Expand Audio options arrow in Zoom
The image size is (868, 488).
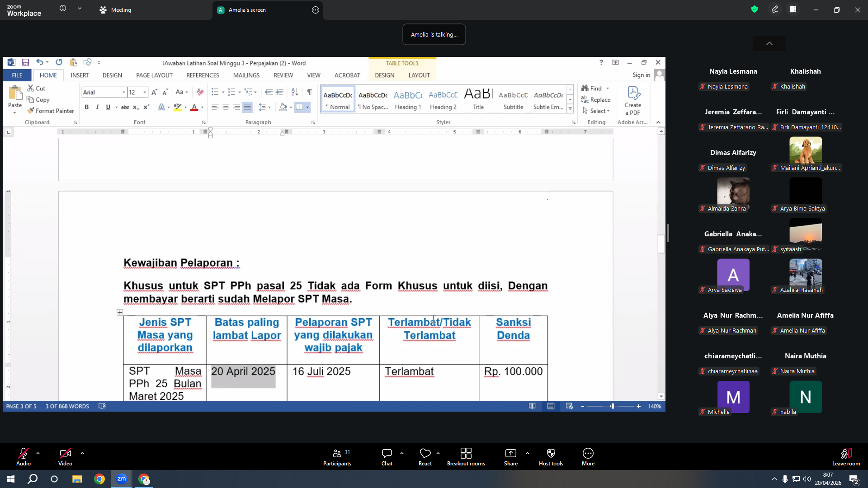pos(38,453)
